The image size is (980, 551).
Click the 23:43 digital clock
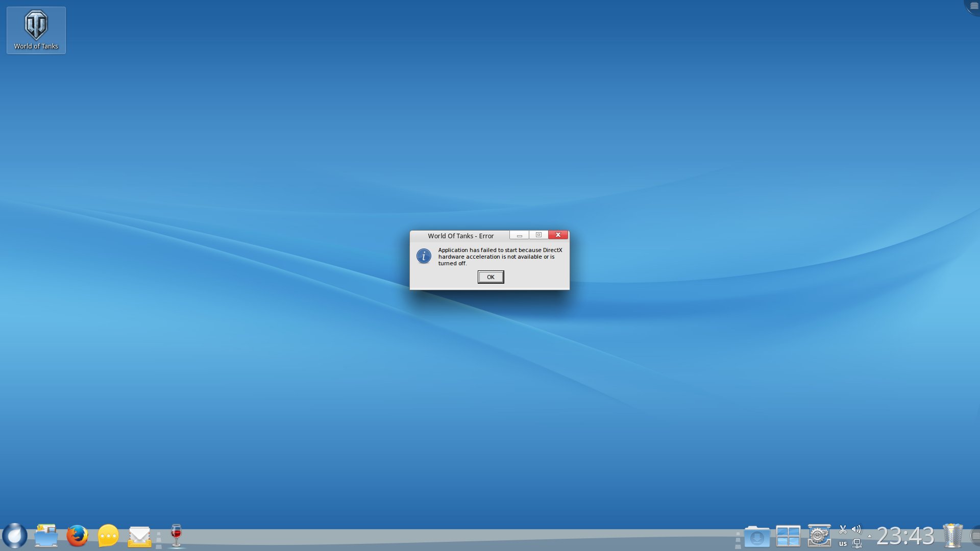905,536
